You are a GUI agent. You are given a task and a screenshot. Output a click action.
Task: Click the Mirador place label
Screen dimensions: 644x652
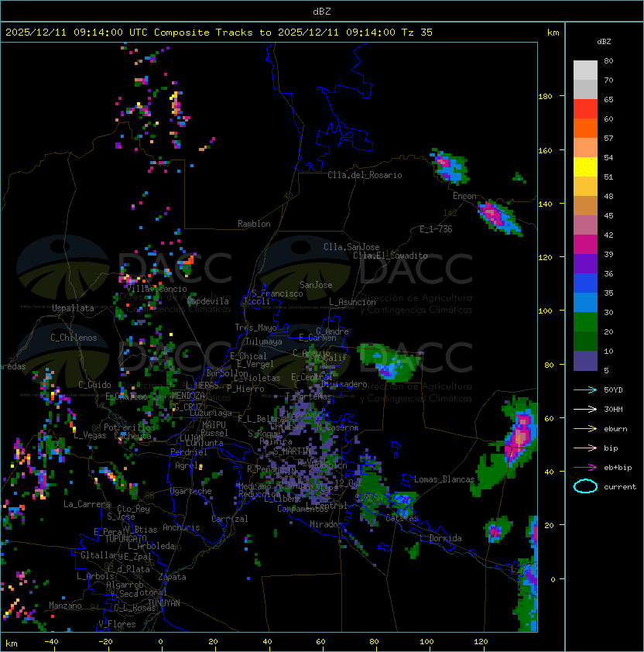[326, 524]
